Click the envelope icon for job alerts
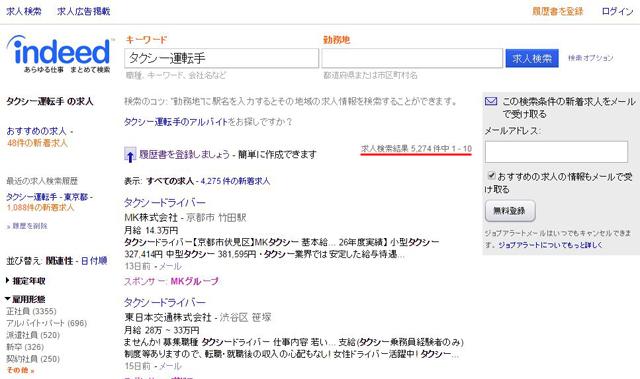Screen dimensions: 640x379 491,101
